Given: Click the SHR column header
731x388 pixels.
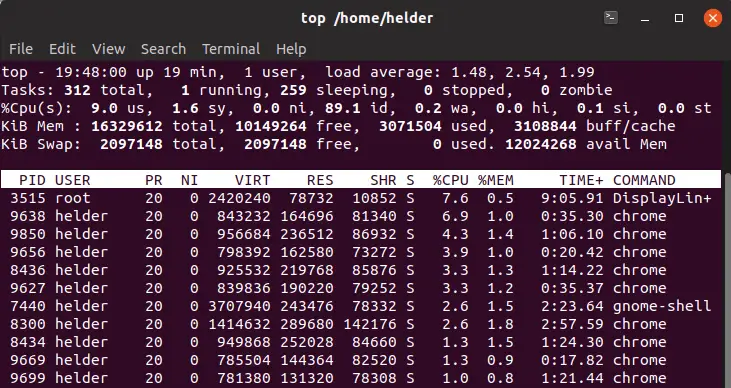Looking at the screenshot, I should (383, 180).
